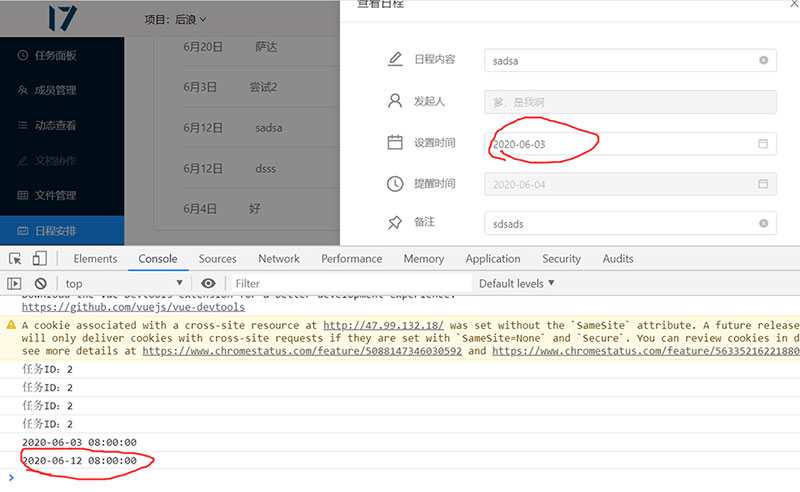This screenshot has height=492, width=800.
Task: Open the top JavaScript context dropdown
Action: click(x=123, y=283)
